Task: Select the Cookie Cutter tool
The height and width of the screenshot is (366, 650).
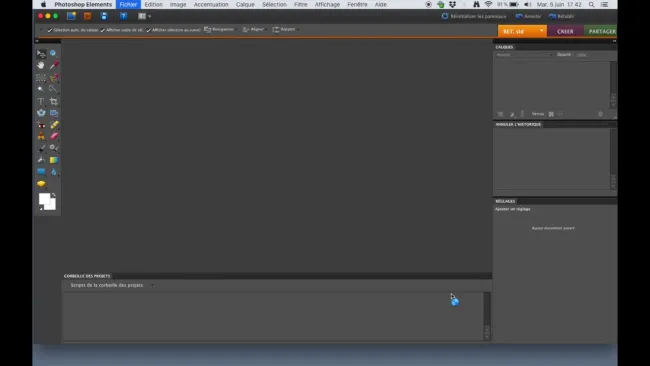Action: click(41, 113)
